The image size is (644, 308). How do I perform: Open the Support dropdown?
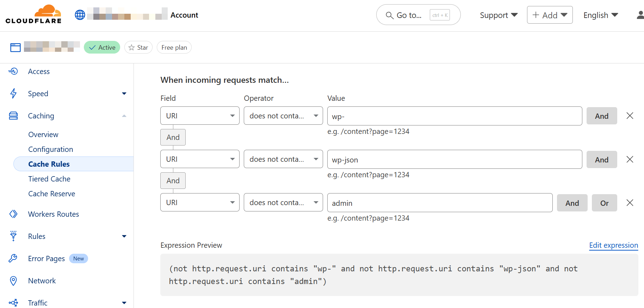(499, 15)
